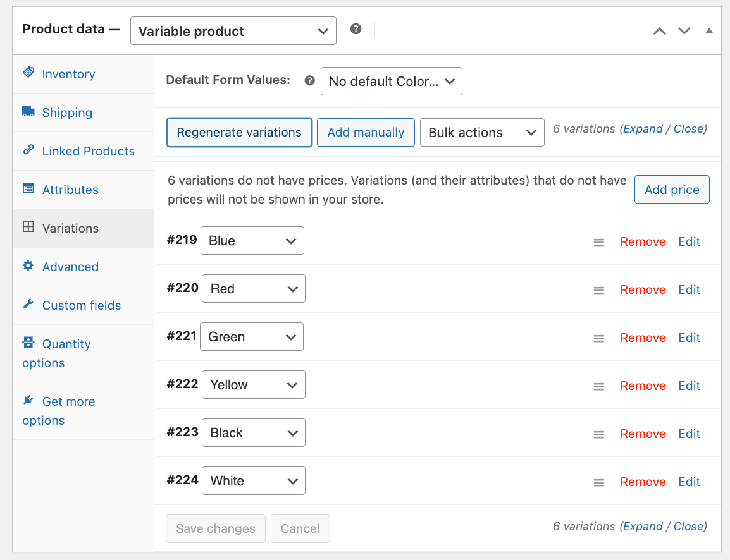Image resolution: width=730 pixels, height=560 pixels.
Task: Click the Inventory tag icon
Action: (28, 72)
